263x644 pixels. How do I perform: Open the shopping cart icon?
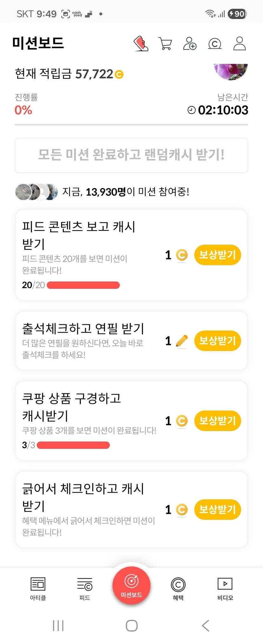tap(165, 43)
